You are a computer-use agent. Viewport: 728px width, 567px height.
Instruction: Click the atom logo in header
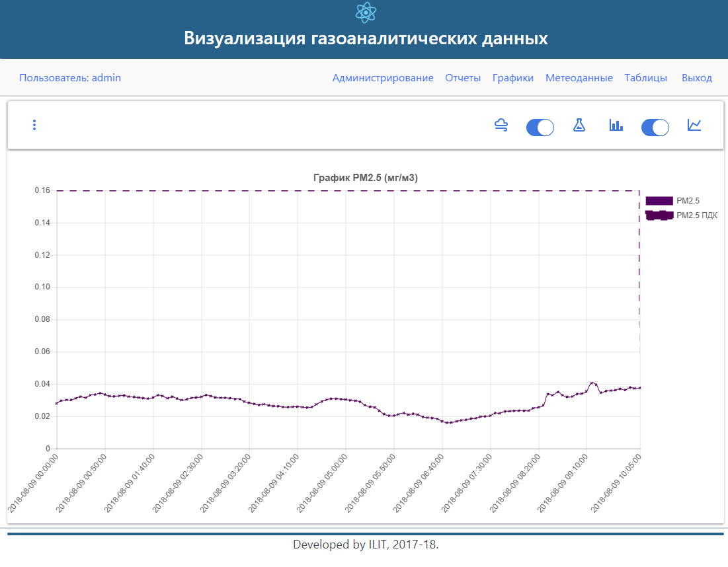365,13
